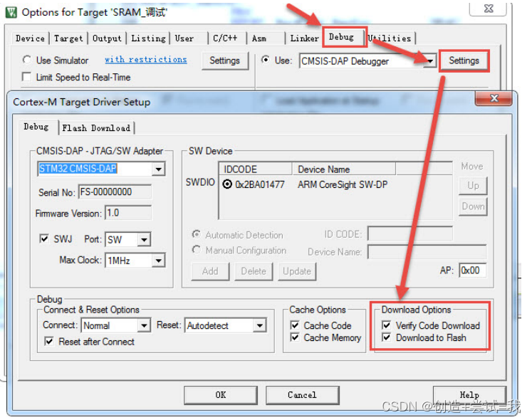Click the Delete device button
This screenshot has width=532, height=420.
254,271
